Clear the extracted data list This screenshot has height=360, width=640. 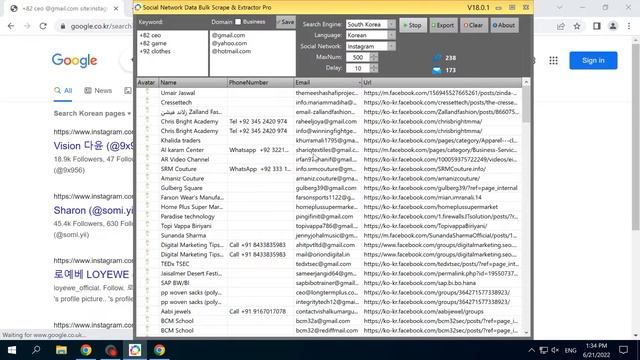pos(473,25)
